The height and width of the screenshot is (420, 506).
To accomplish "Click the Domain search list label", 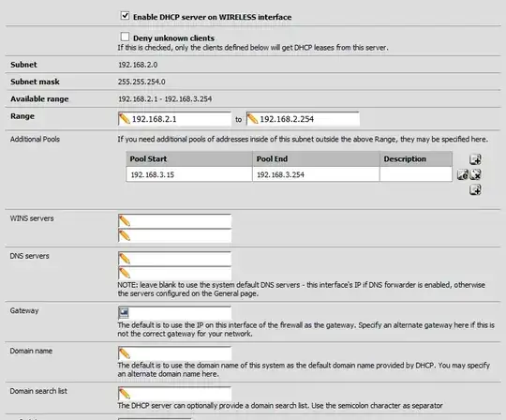I will 38,391.
